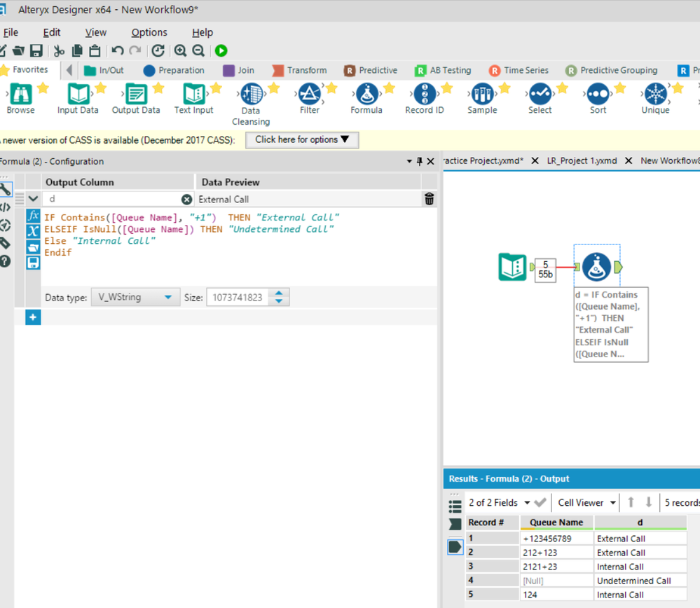Delete the expression using trash icon
Viewport: 700px width, 608px height.
point(430,199)
